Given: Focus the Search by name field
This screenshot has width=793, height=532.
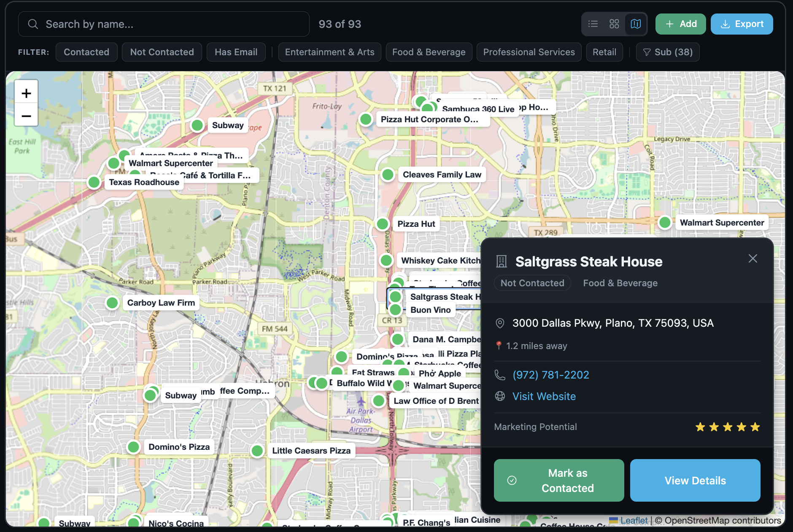Looking at the screenshot, I should tap(164, 24).
